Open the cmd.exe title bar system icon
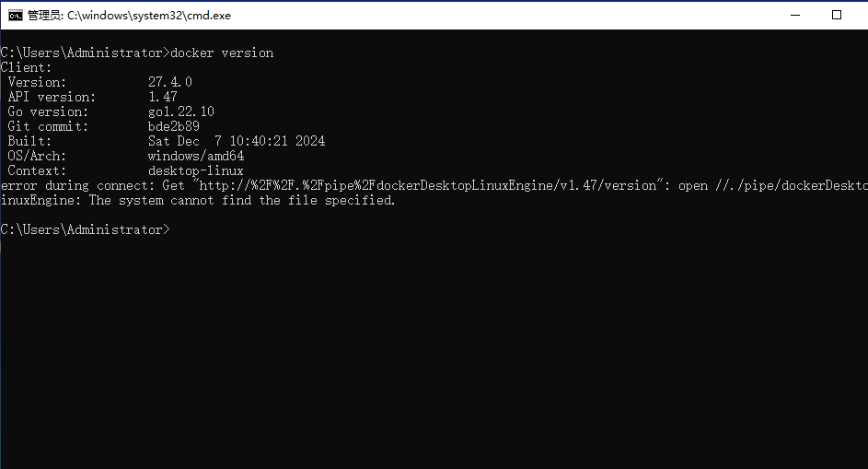This screenshot has height=469, width=868. (16, 15)
